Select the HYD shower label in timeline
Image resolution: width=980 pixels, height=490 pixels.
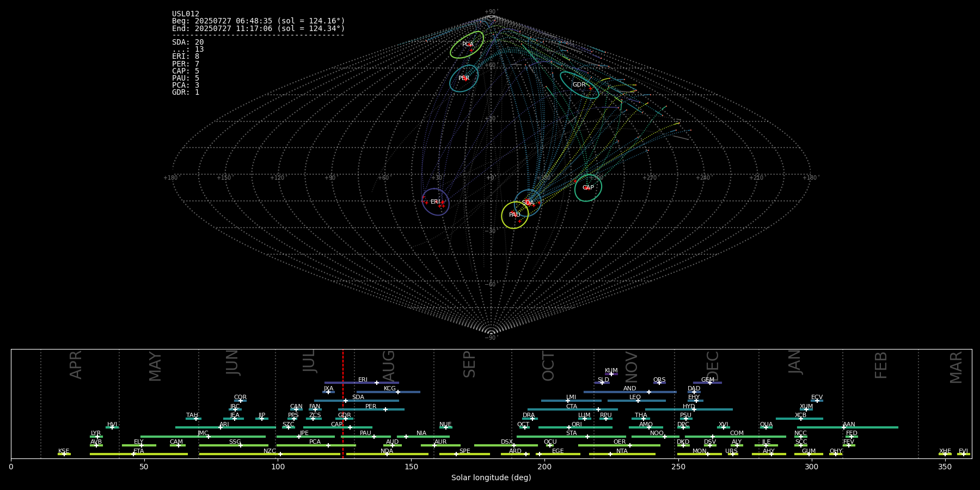click(689, 407)
